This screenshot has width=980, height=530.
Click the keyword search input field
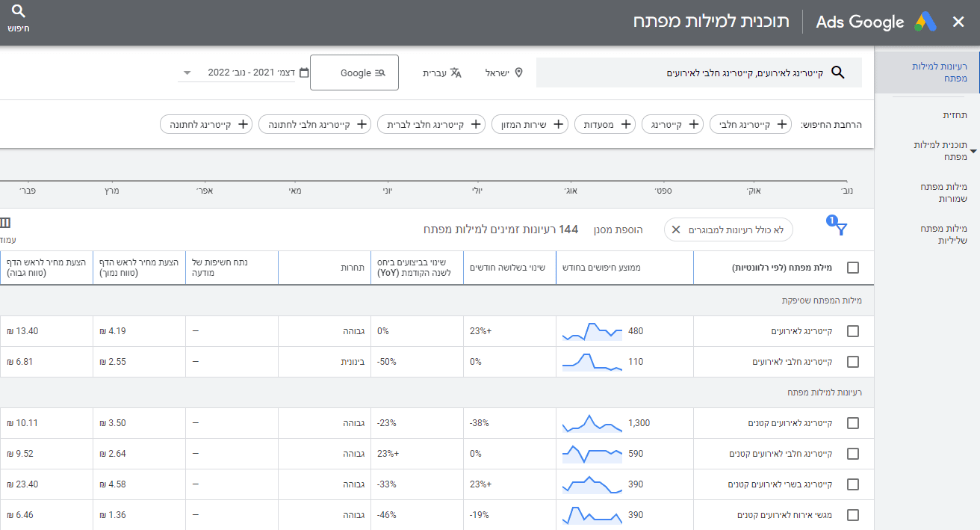[699, 73]
